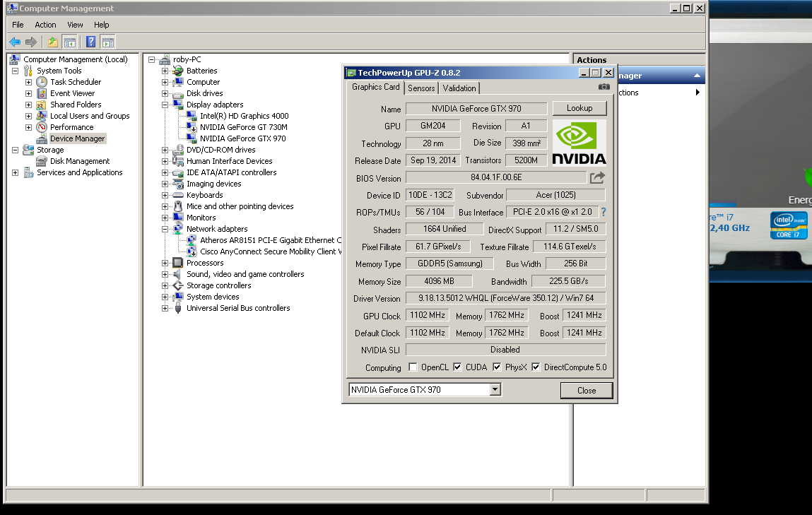The width and height of the screenshot is (812, 515).
Task: Open the More Actions submenu arrow
Action: [x=698, y=93]
